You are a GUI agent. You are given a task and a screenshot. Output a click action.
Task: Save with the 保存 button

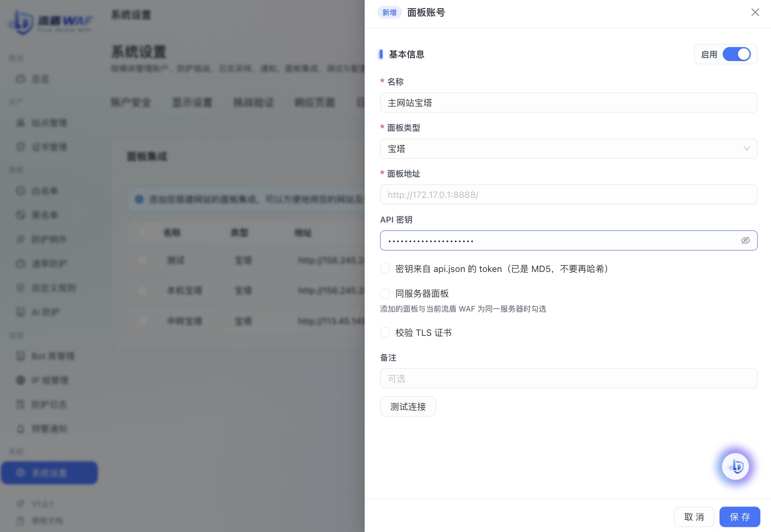[x=740, y=517]
